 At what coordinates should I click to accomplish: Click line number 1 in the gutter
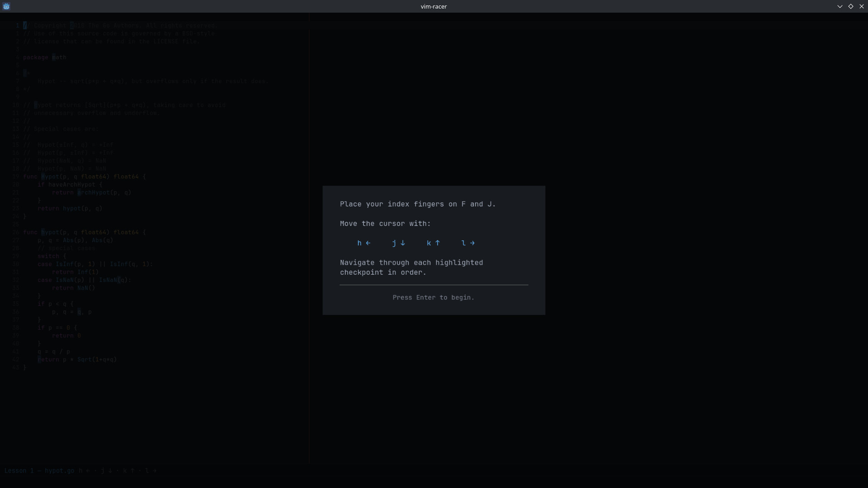(x=17, y=25)
